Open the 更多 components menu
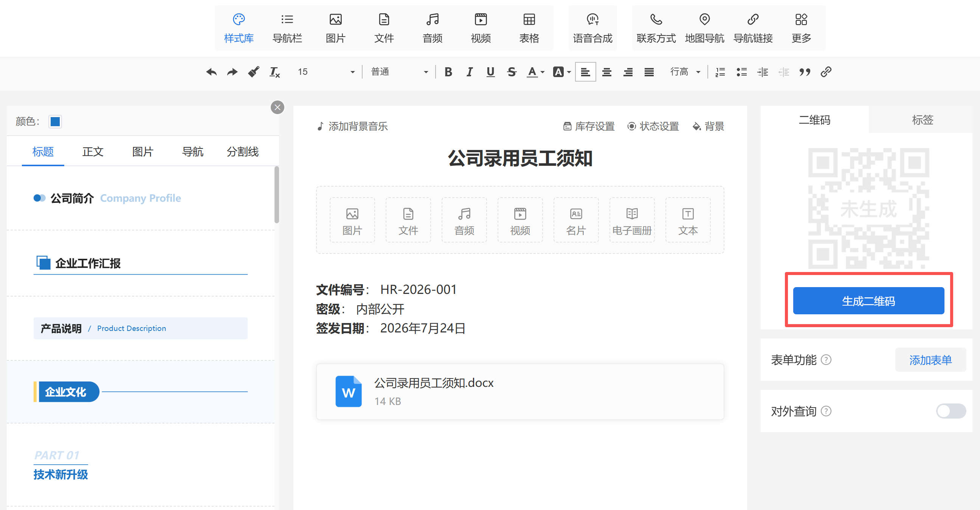 pos(801,28)
